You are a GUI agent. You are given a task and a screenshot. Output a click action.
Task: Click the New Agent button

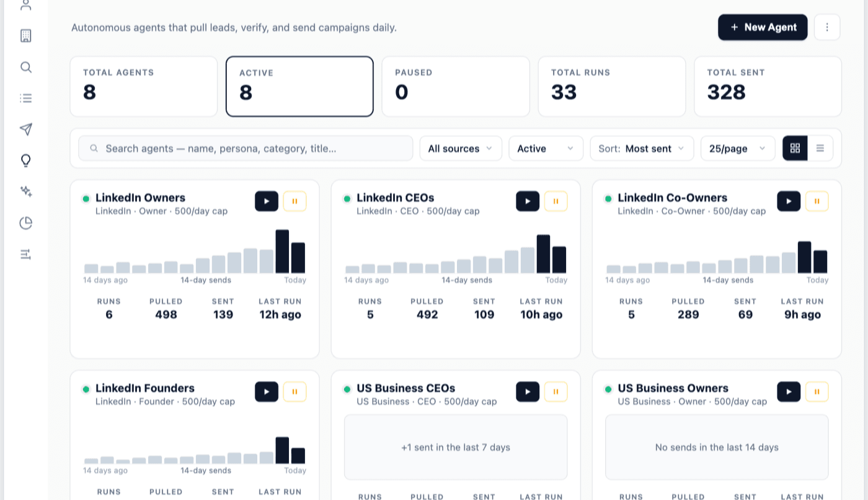[x=763, y=27]
